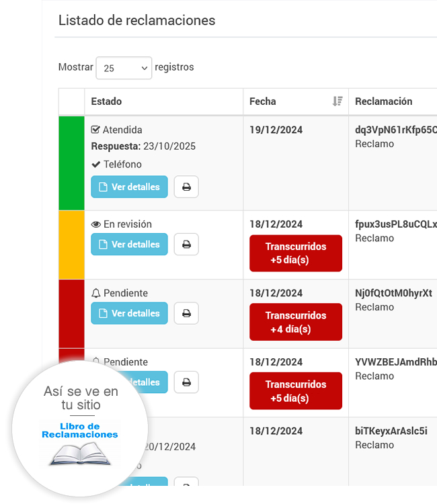Click the red status bar for Nj0fQtOtM0hyrXt

(72, 314)
